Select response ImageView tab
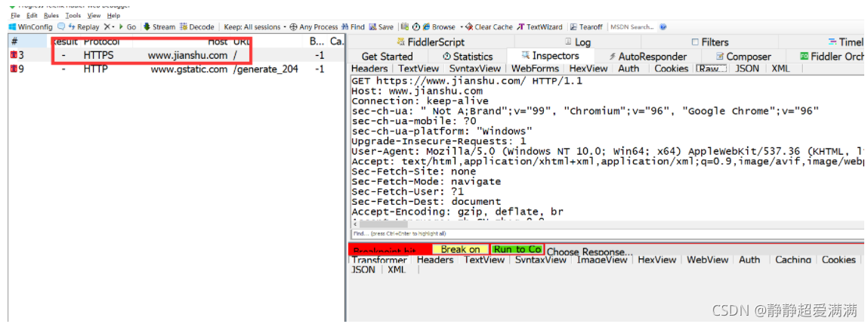Screen dimensions: 868x324 (602, 260)
